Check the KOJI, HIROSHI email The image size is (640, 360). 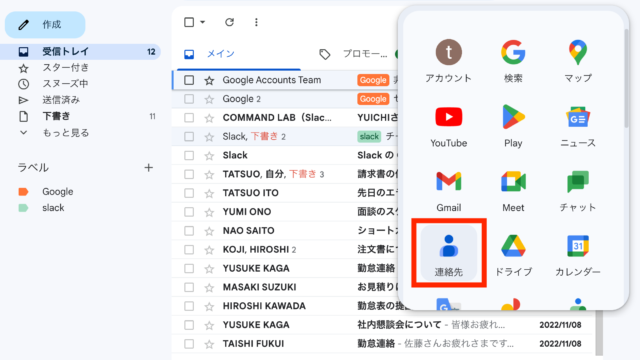[x=189, y=250]
